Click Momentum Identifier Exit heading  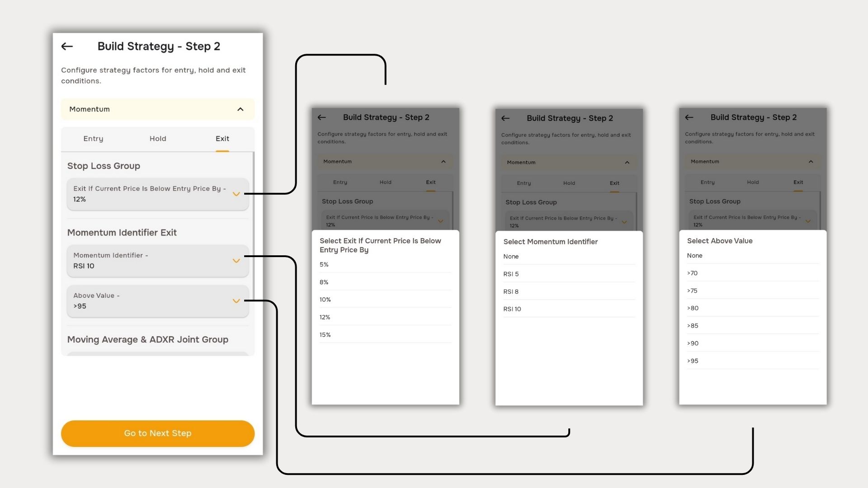point(122,233)
